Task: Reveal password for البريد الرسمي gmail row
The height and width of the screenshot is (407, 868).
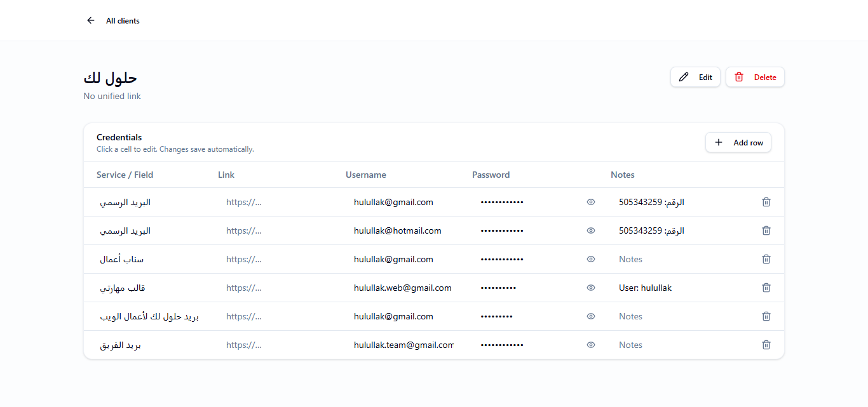Action: 591,202
